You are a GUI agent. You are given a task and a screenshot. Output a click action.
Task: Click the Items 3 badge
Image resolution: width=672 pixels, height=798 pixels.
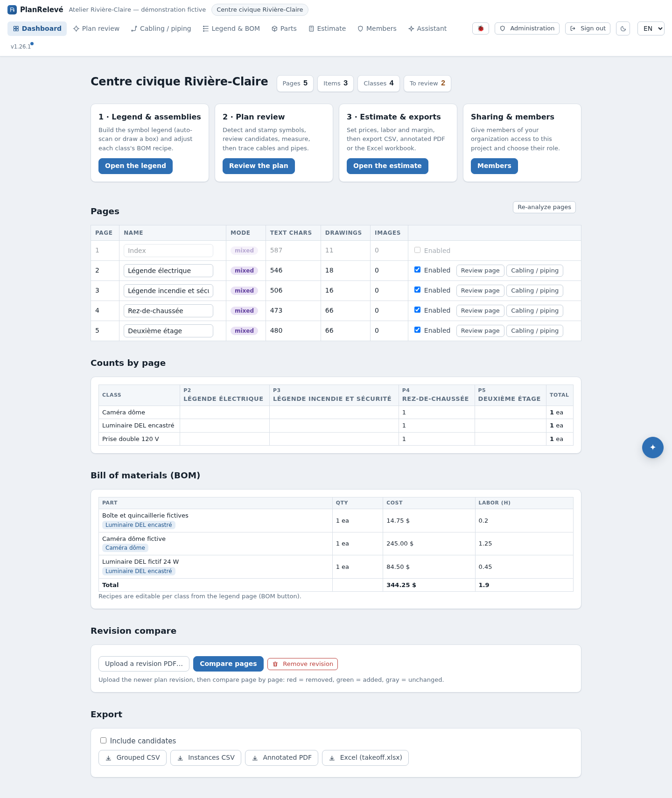click(336, 84)
